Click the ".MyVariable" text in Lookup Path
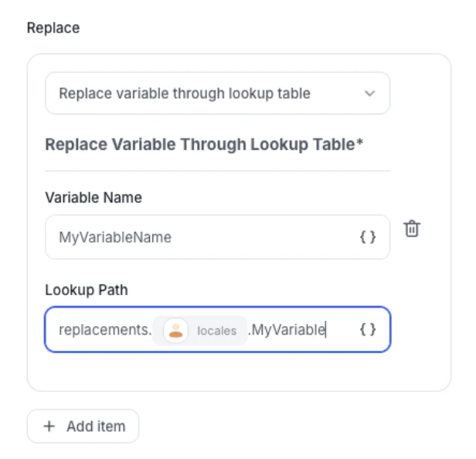Screen dimensions: 476x459 coord(287,331)
